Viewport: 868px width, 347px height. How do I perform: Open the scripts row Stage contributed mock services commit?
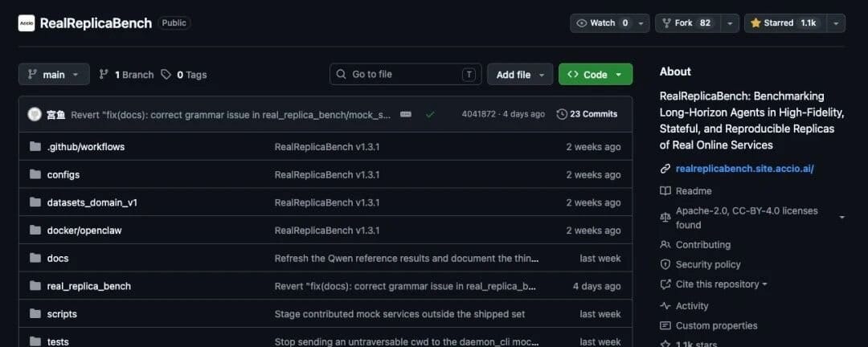click(x=399, y=314)
